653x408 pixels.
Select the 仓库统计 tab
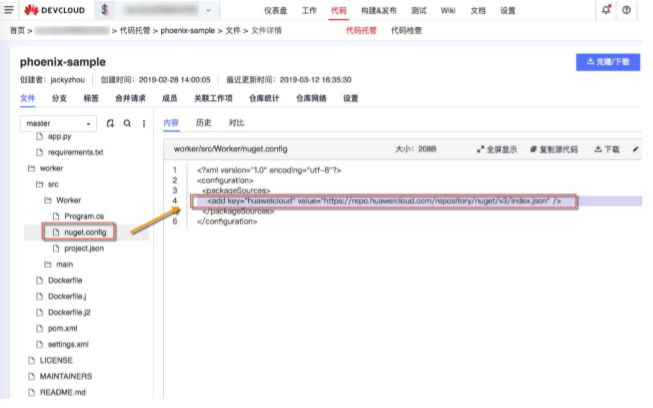(x=264, y=98)
